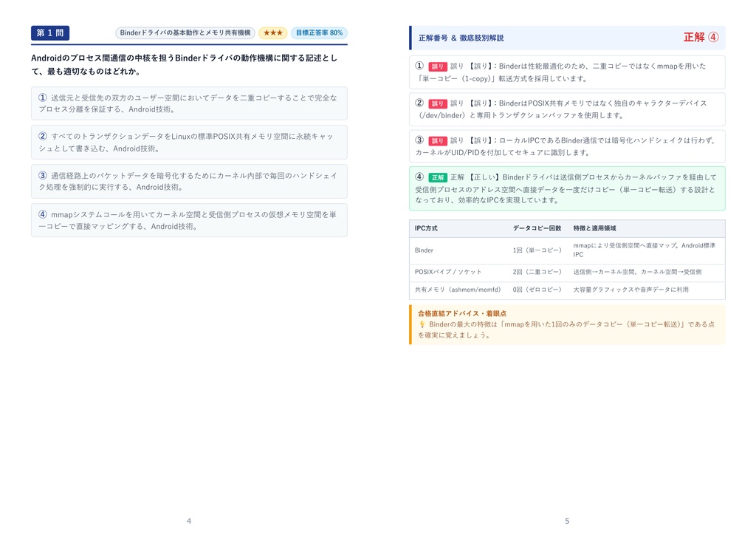The height and width of the screenshot is (537, 756).
Task: Click the 特徴と適用領域 column header
Action: (x=594, y=228)
